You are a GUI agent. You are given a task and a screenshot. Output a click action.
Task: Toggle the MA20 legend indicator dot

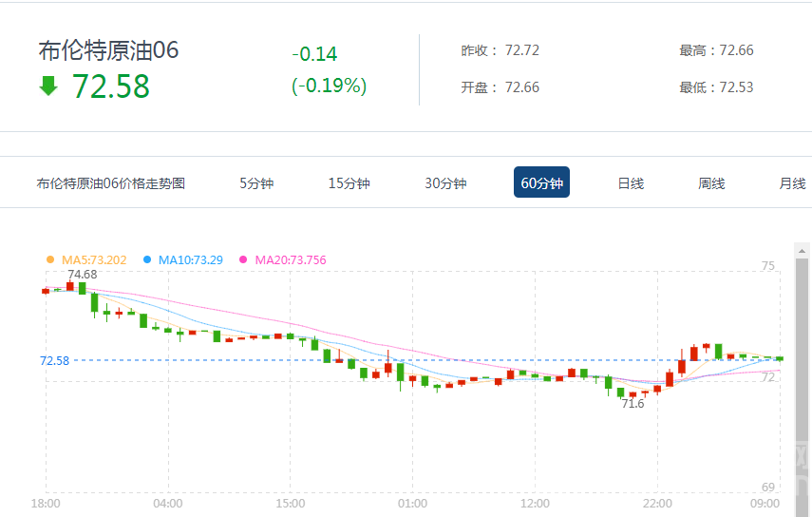click(x=243, y=259)
